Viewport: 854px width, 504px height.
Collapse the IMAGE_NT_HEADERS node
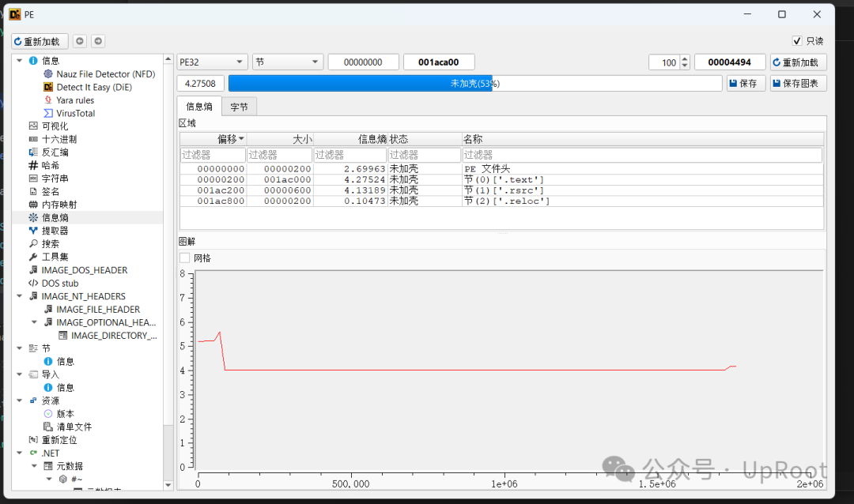(x=20, y=296)
